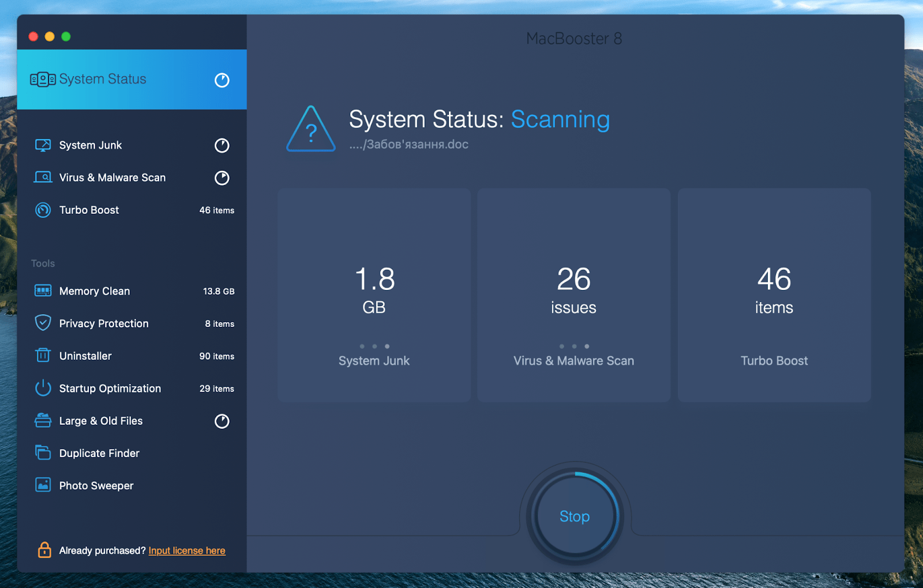Click the 8 items Privacy Protection count
The width and height of the screenshot is (923, 588).
(x=219, y=324)
